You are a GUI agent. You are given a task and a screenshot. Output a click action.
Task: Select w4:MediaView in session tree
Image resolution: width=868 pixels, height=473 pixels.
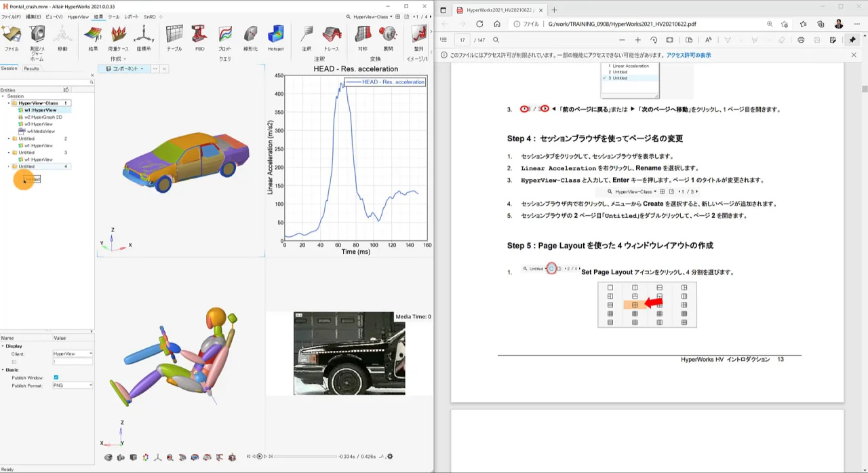coord(41,131)
